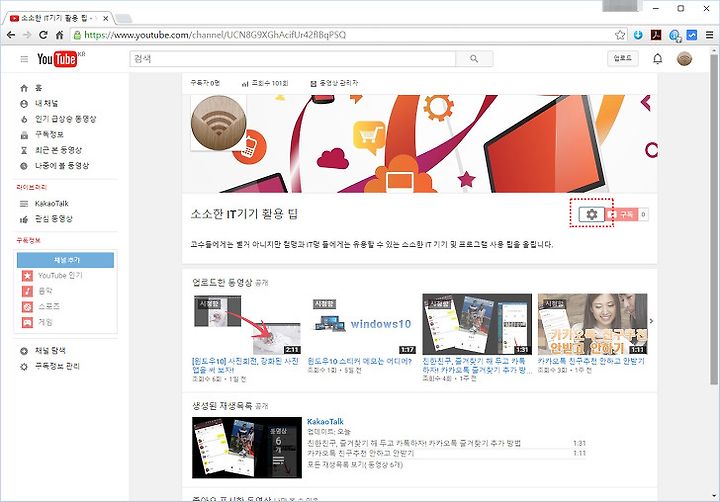The image size is (720, 502).
Task: Click the wifi channel profile picture
Action: click(219, 123)
